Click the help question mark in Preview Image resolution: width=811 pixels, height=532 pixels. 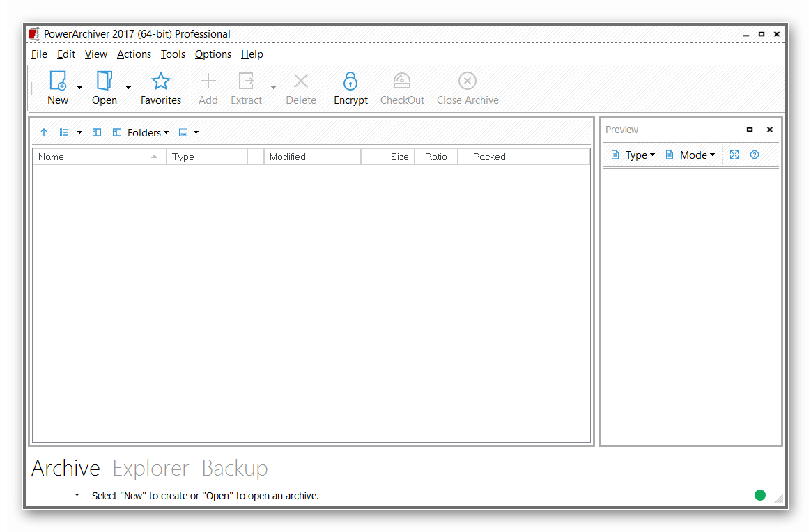(755, 155)
